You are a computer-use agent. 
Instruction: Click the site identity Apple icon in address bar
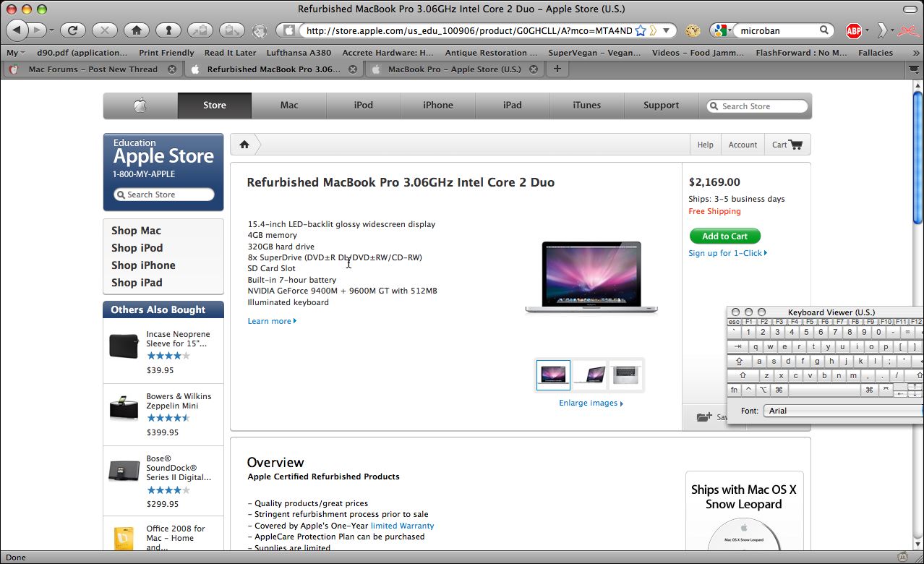[x=288, y=30]
